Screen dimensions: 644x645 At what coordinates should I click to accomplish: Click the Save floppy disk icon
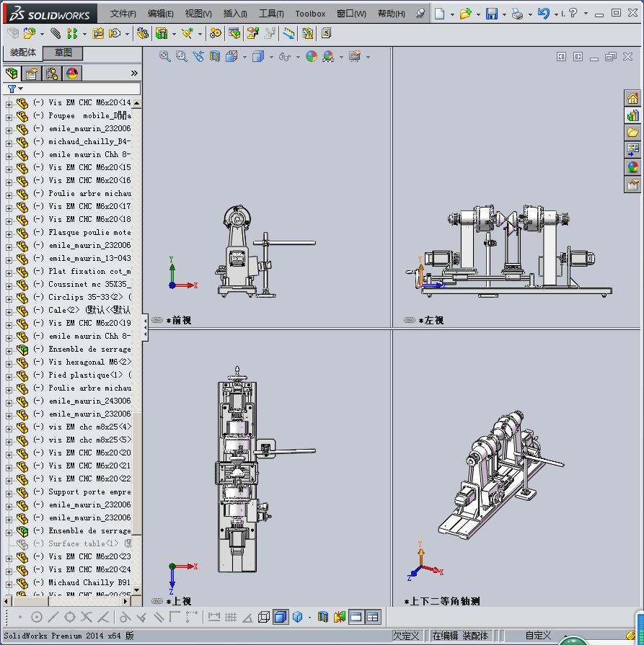coord(491,14)
